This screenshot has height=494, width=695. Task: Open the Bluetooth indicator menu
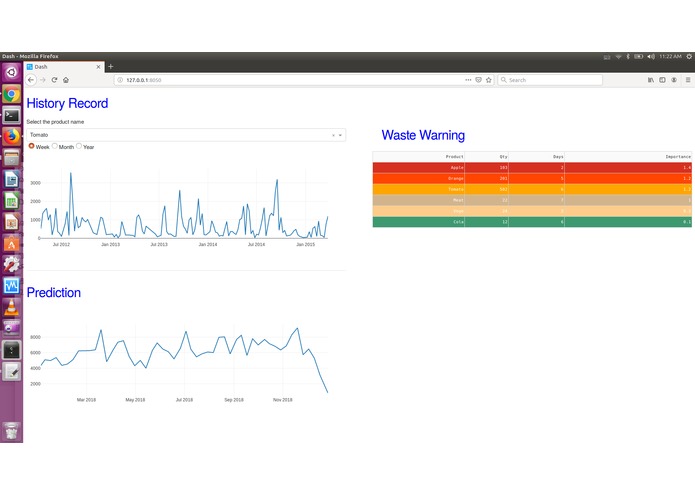coord(628,57)
